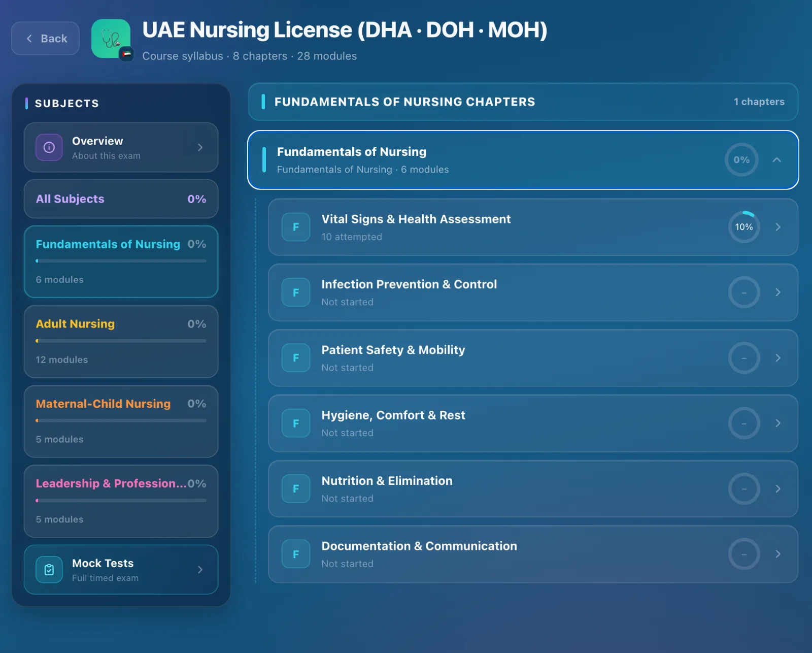
Task: Click F icon for Vital Signs module
Action: click(x=296, y=227)
